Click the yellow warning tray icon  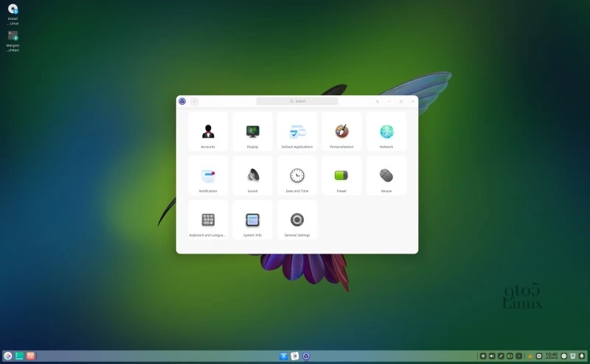[x=530, y=356]
